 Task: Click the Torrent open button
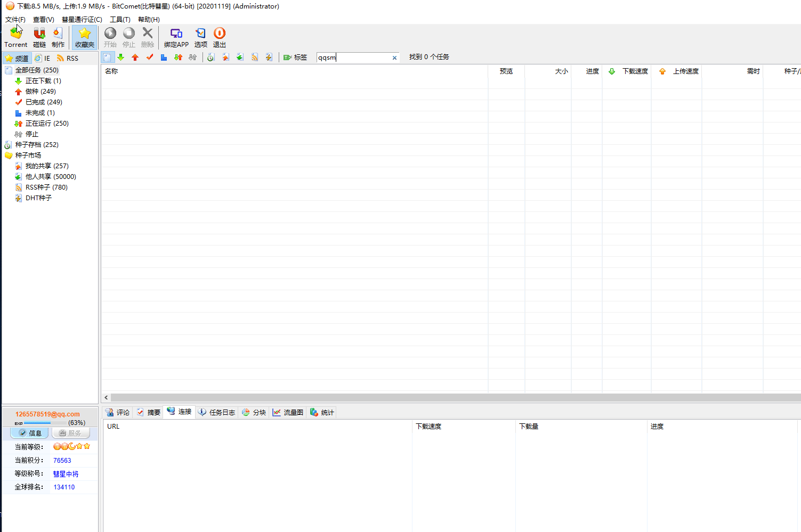pyautogui.click(x=16, y=37)
